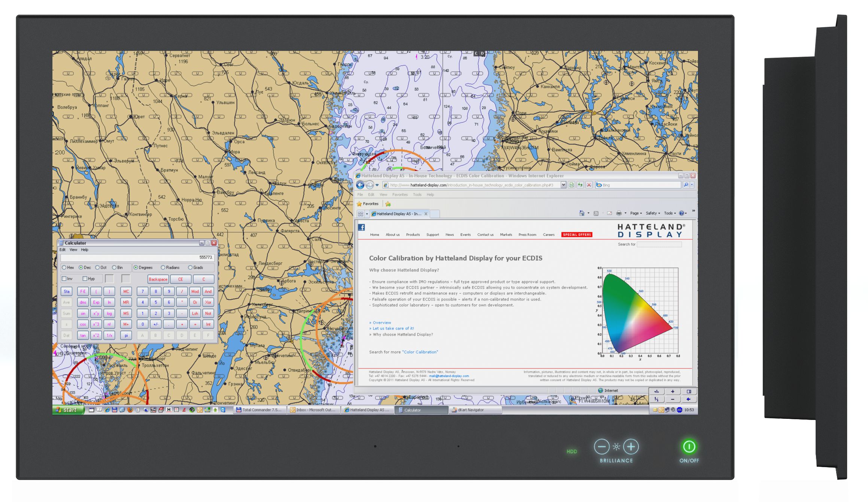Image resolution: width=868 pixels, height=502 pixels.
Task: Open the Page dropdown menu
Action: click(636, 213)
